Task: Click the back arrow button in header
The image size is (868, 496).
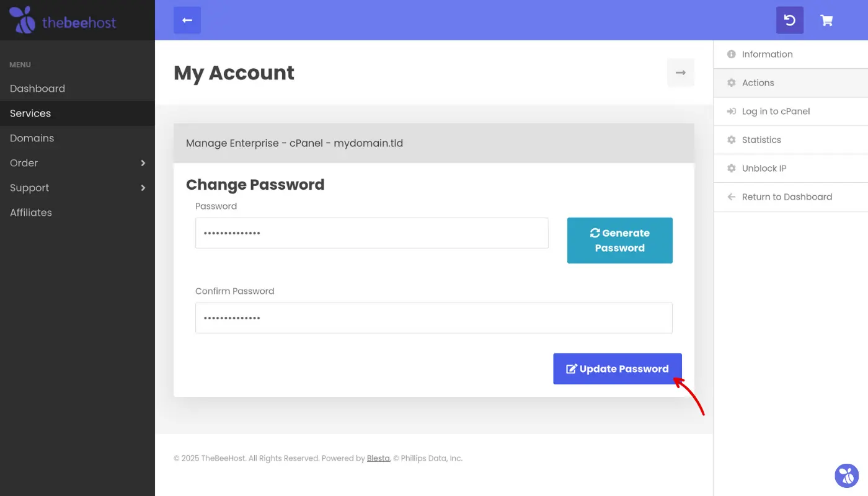Action: (187, 20)
